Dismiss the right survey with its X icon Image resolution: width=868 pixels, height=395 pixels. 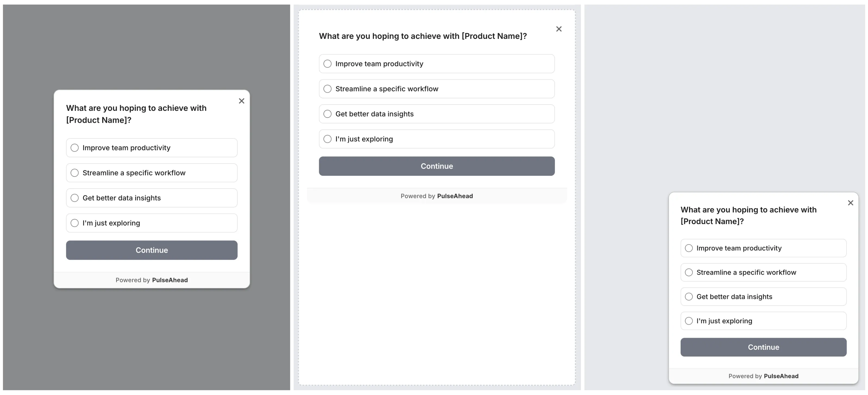point(851,203)
